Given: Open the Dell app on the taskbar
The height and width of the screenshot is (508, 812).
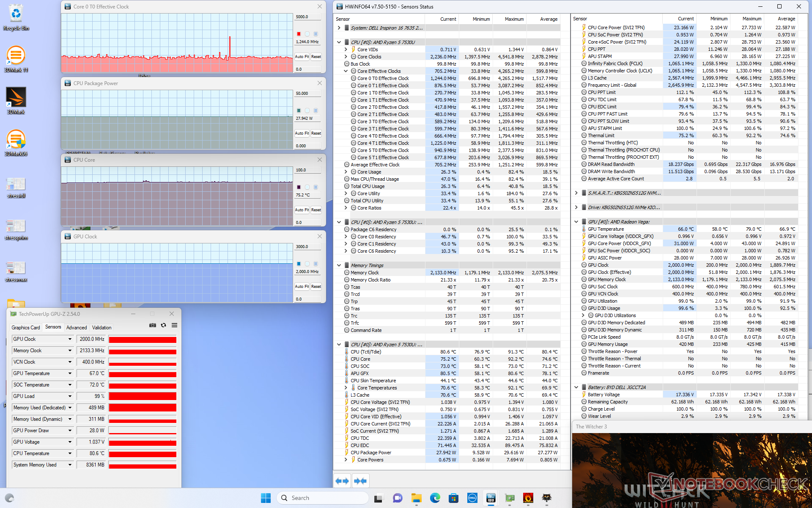Looking at the screenshot, I should 472,498.
